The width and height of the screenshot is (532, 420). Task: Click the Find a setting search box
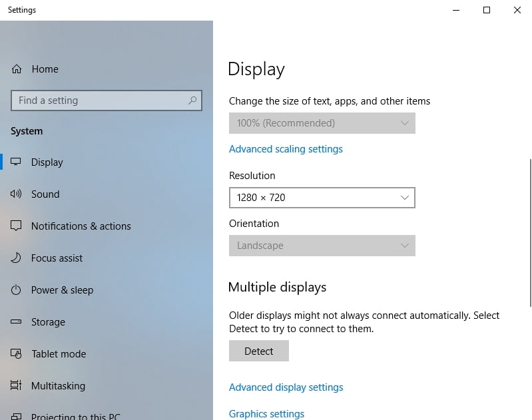pyautogui.click(x=107, y=101)
